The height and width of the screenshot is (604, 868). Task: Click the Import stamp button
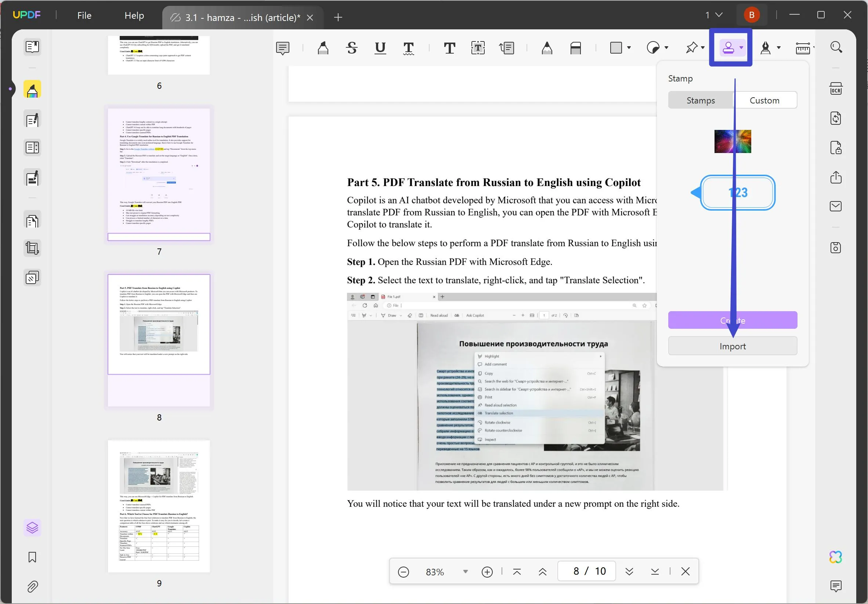pyautogui.click(x=733, y=346)
